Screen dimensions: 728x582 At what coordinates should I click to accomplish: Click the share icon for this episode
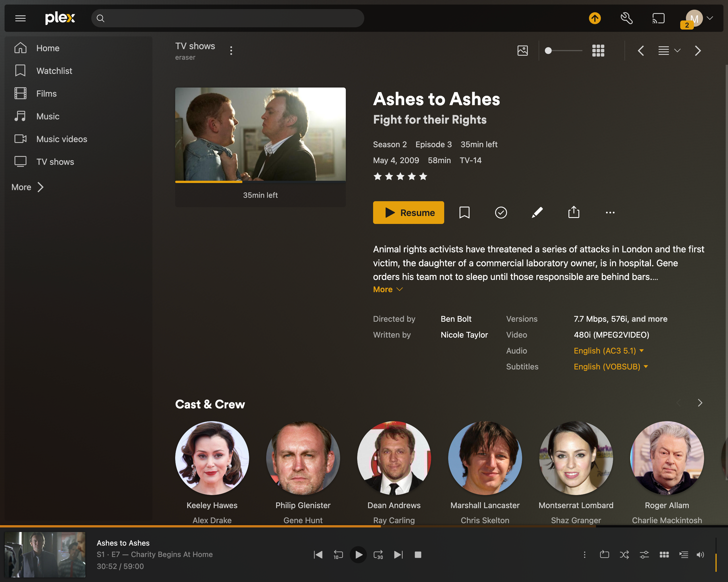tap(573, 213)
